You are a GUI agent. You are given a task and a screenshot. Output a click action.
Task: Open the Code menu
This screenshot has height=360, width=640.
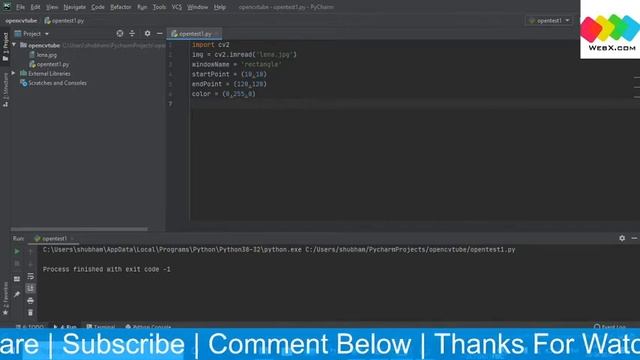click(98, 7)
